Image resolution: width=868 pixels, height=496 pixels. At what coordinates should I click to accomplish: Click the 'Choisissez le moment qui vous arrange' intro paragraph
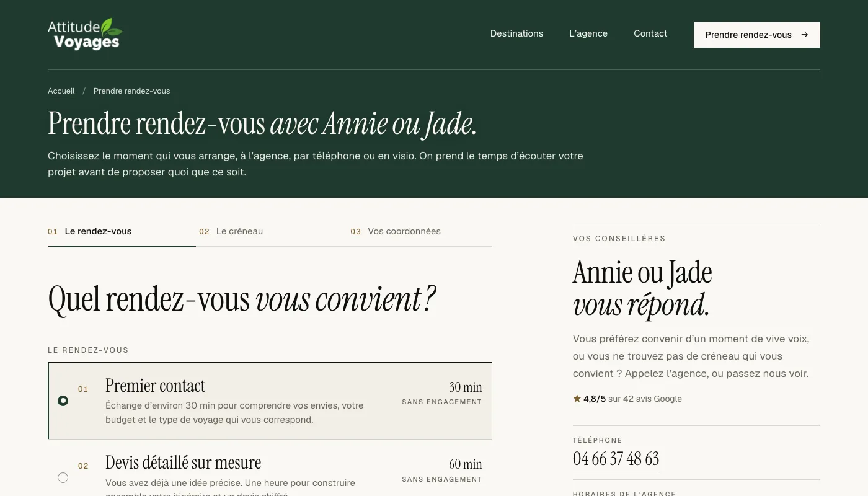[316, 164]
